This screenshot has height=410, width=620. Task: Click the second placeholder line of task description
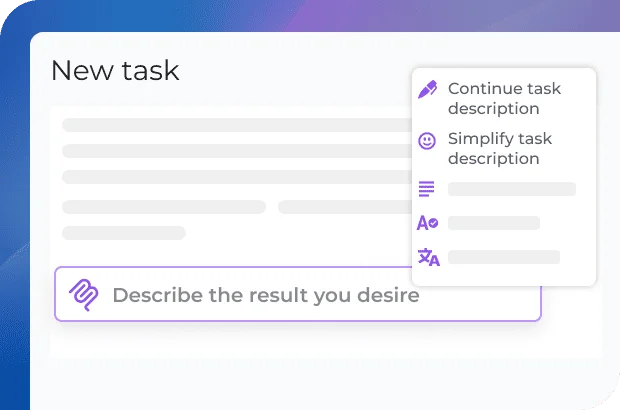tap(235, 151)
